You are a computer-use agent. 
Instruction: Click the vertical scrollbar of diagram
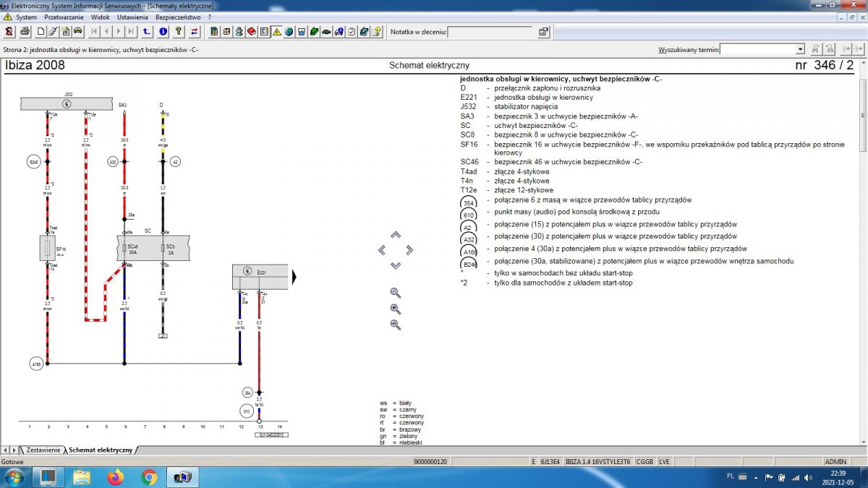(x=863, y=253)
